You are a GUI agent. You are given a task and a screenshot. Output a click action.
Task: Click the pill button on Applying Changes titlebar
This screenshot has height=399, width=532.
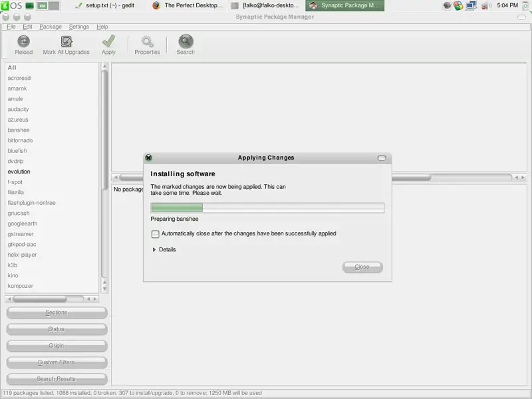click(382, 158)
